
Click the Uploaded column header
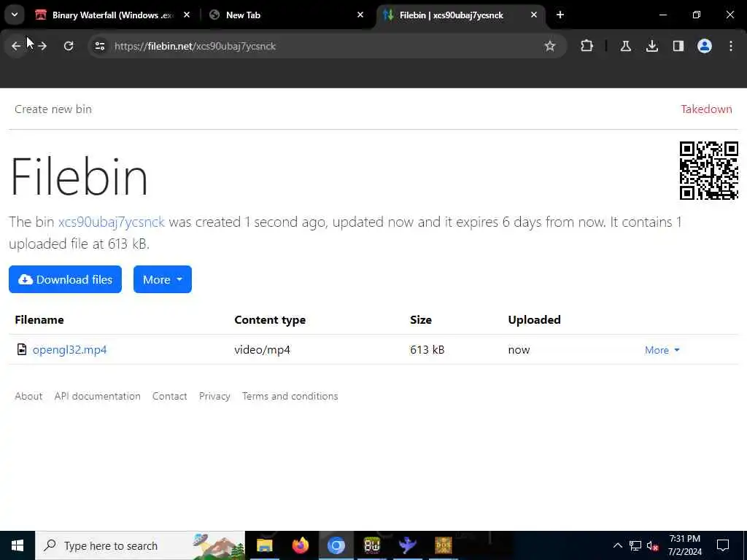click(x=534, y=320)
